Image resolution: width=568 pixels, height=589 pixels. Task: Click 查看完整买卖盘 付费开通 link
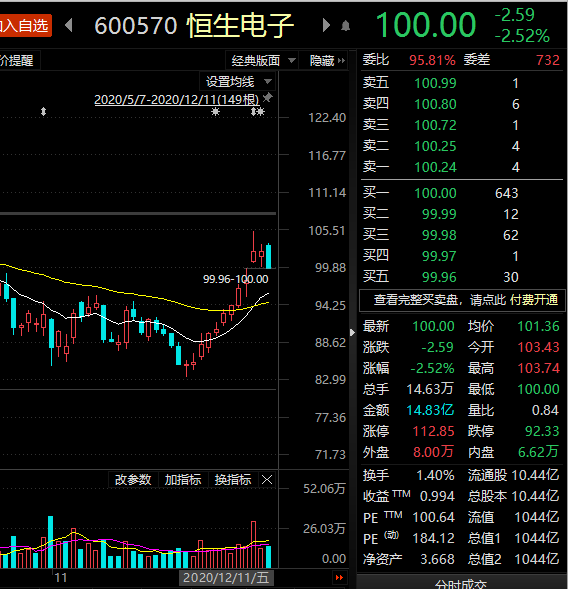pyautogui.click(x=462, y=300)
